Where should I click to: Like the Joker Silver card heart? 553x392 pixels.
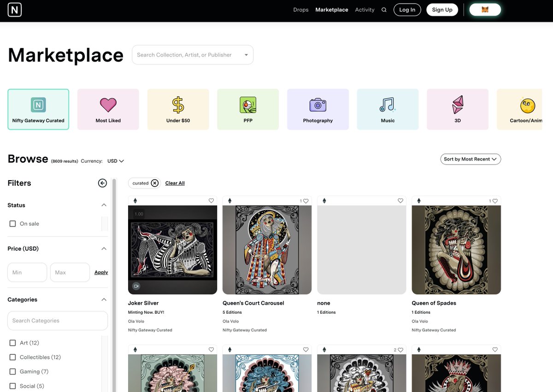211,201
